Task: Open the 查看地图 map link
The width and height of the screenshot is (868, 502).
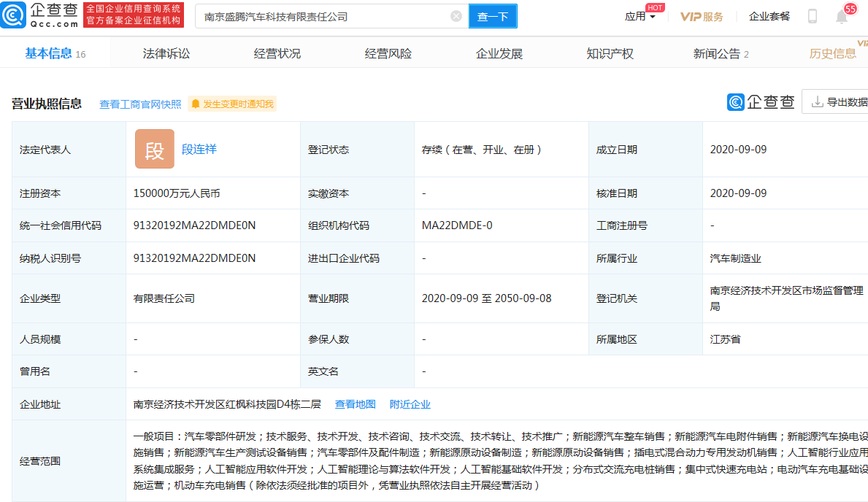Action: point(355,403)
